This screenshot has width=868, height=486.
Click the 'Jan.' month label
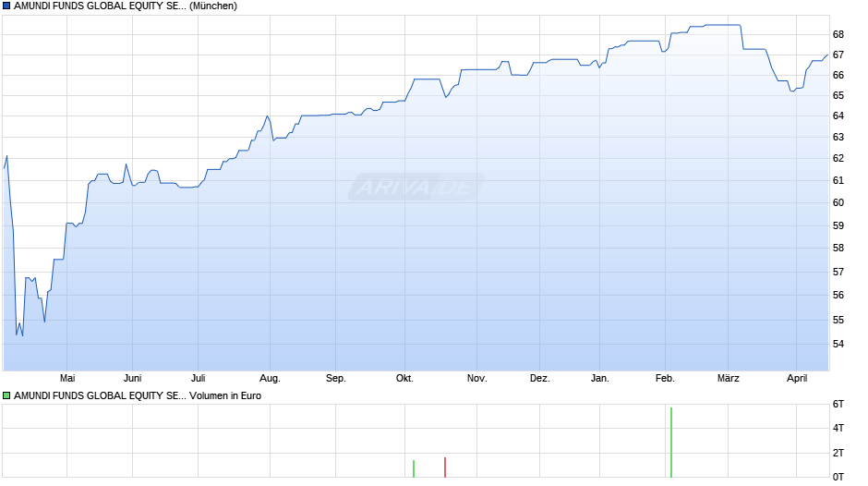[600, 378]
